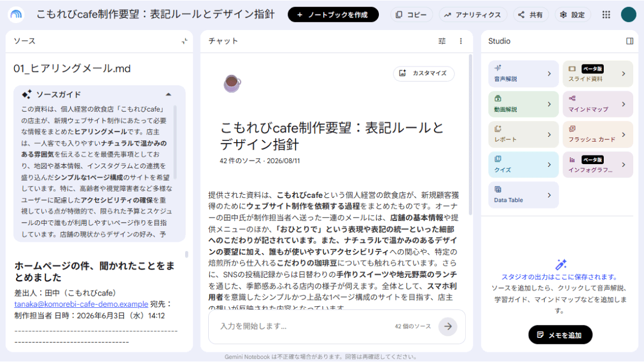Open Data Table options chevron
Screen dimensions: 644x362
click(x=549, y=195)
